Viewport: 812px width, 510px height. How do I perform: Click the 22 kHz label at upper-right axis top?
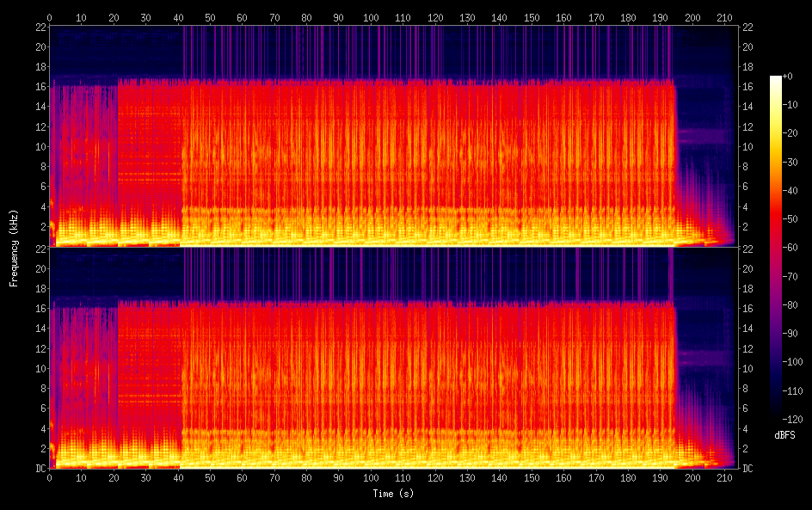747,28
